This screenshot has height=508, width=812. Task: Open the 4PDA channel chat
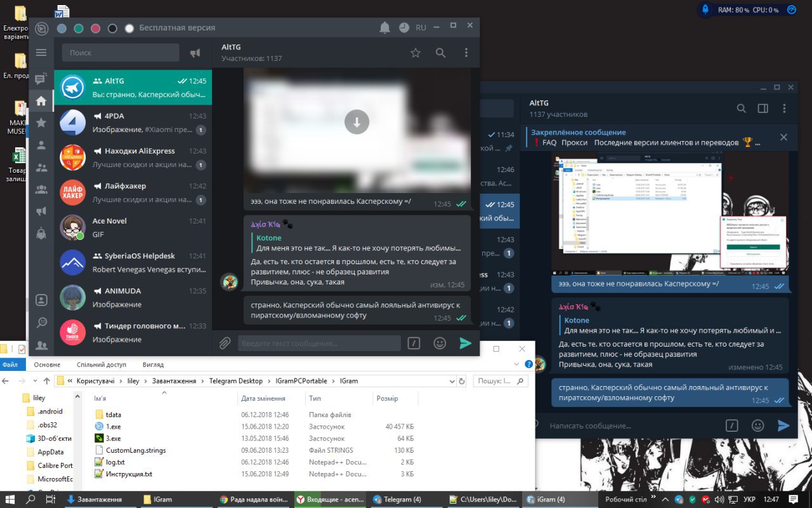[133, 123]
